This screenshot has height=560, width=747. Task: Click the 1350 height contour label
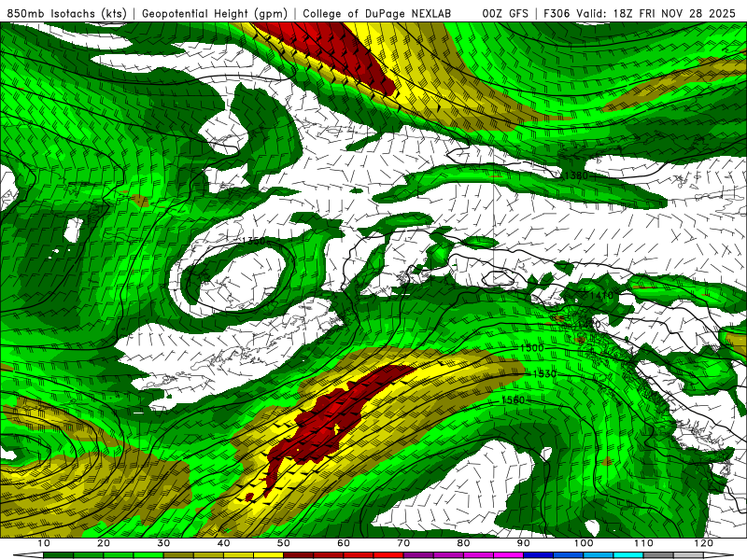click(x=254, y=241)
